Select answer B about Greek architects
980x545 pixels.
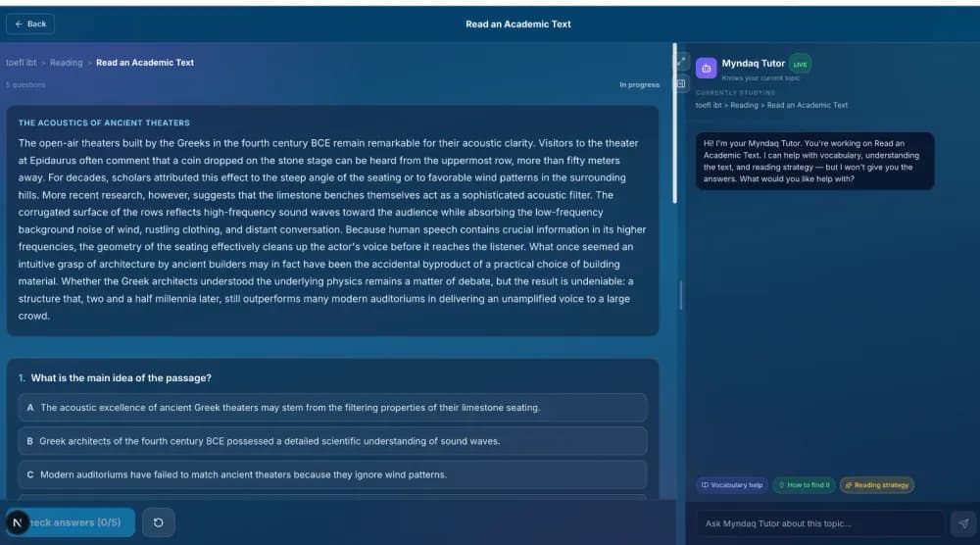[x=332, y=441]
